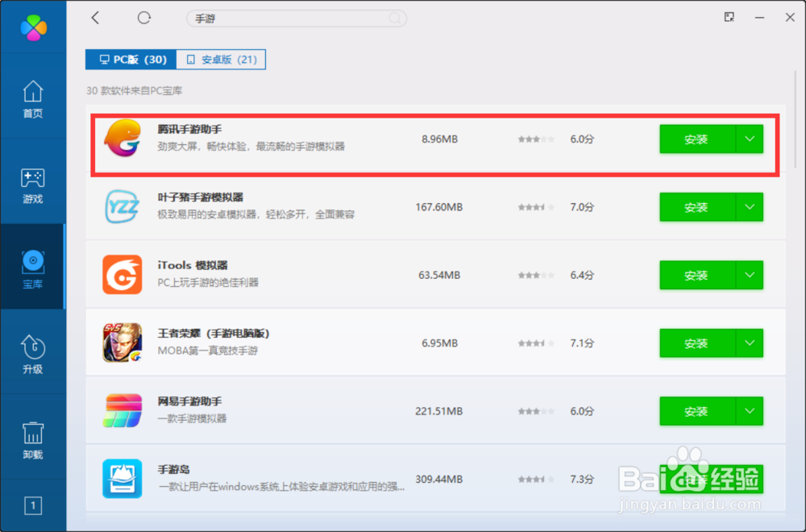Click the mini-mode window icon in title bar
Viewport: 806px width, 532px height.
[x=729, y=17]
